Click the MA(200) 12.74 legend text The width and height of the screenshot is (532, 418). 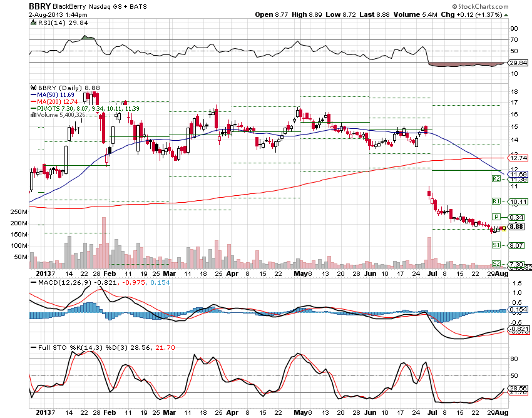(x=58, y=102)
